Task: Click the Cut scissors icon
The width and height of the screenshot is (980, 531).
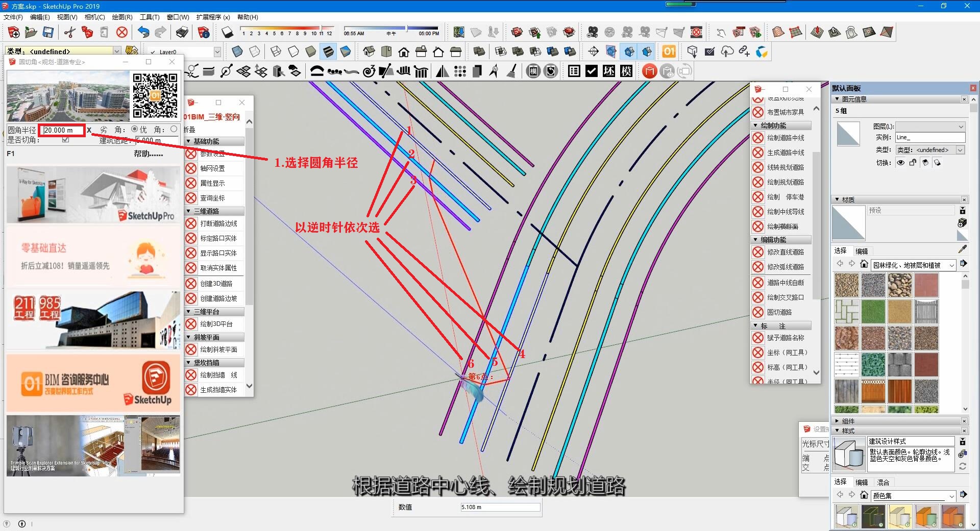Action: click(x=70, y=33)
